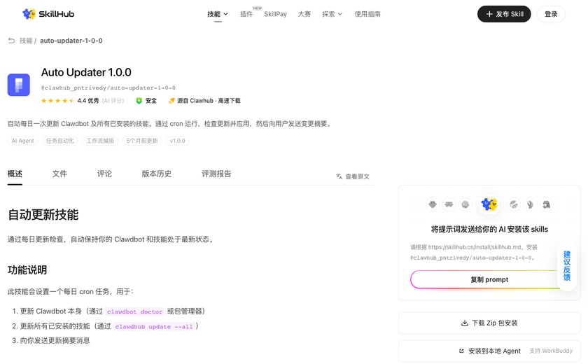Open the 大赛 nav item

click(304, 14)
